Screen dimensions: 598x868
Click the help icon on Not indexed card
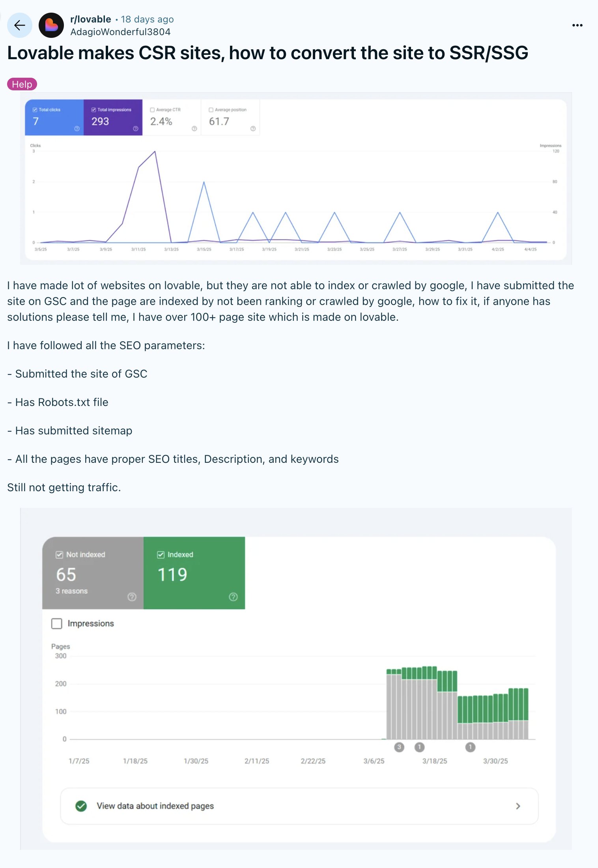132,597
